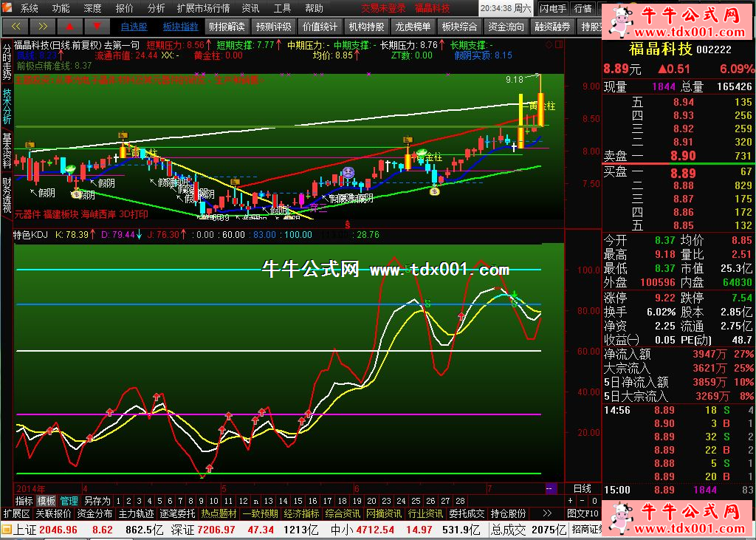Click the red down triangle toolbar button
The height and width of the screenshot is (540, 756).
(x=97, y=26)
